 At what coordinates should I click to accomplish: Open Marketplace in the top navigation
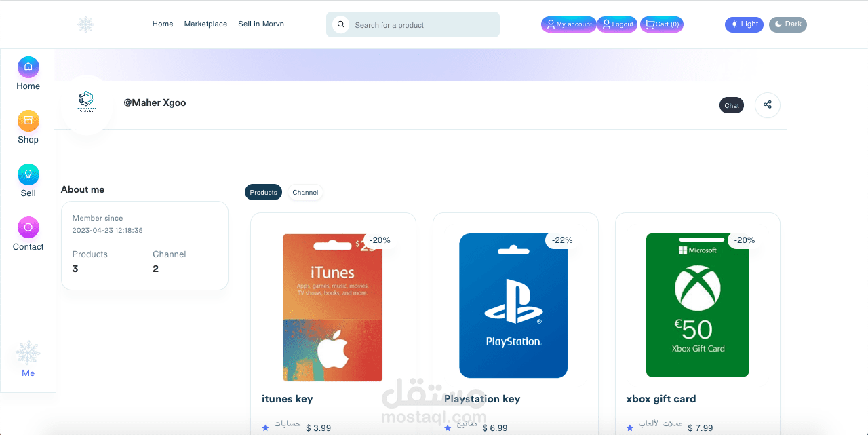click(x=205, y=24)
